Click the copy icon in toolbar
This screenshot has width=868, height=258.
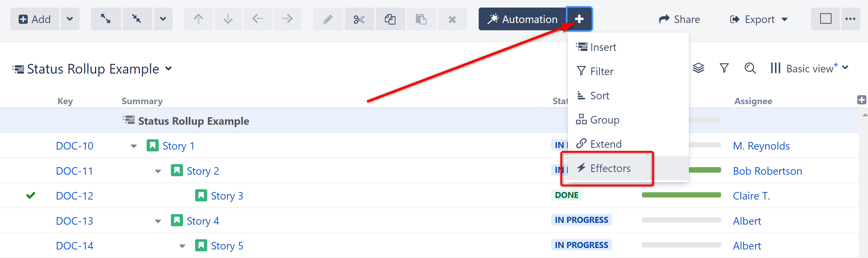(390, 20)
